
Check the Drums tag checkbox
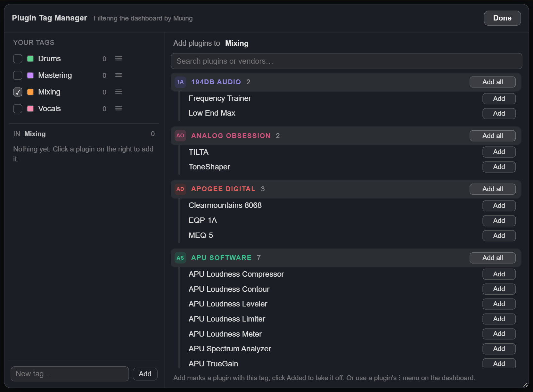18,59
